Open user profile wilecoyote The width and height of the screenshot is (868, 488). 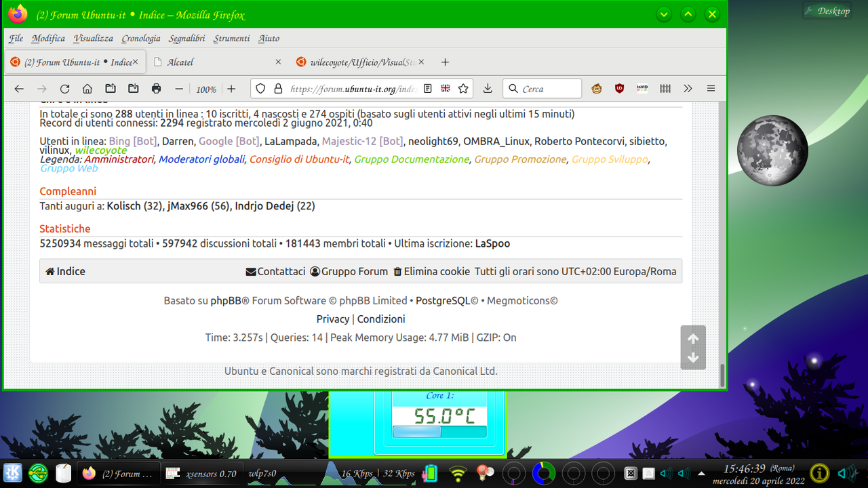tap(100, 150)
